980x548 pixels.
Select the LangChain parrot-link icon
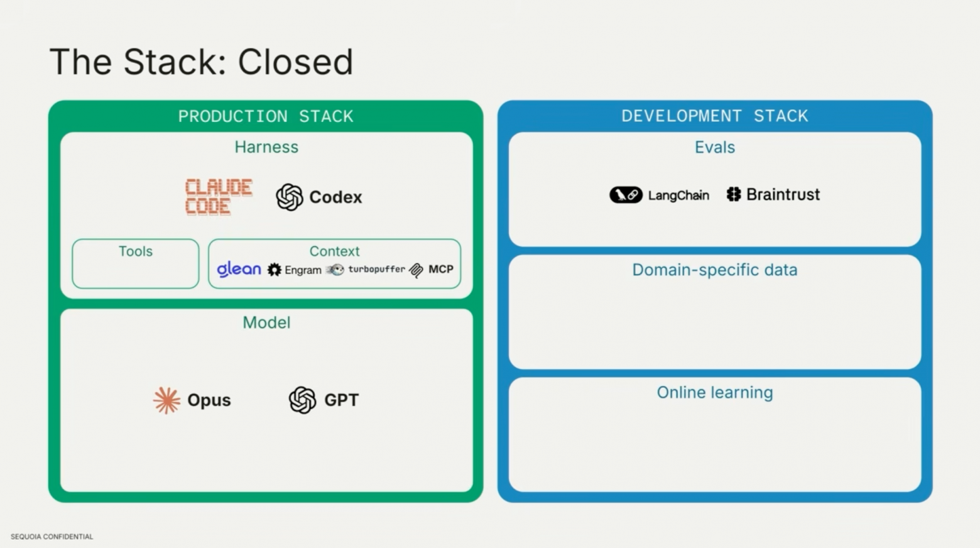626,195
